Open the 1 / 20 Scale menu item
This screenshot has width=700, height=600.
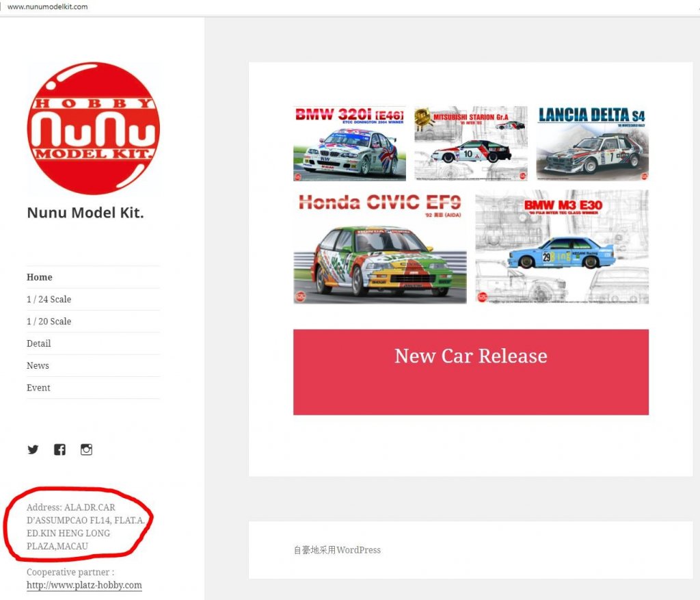49,322
